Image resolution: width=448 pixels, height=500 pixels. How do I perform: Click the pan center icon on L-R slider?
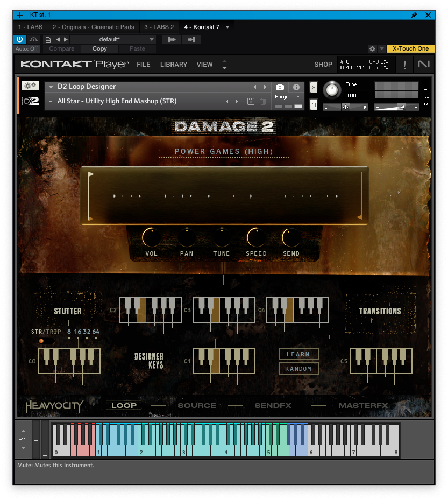[x=345, y=107]
